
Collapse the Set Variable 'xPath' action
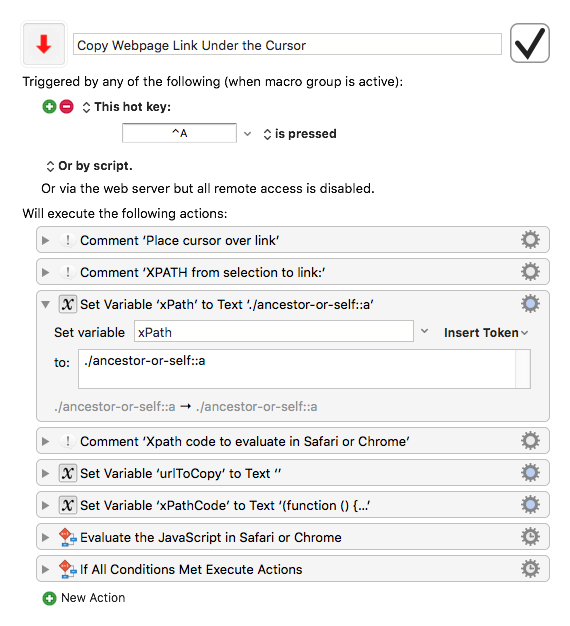pyautogui.click(x=46, y=305)
